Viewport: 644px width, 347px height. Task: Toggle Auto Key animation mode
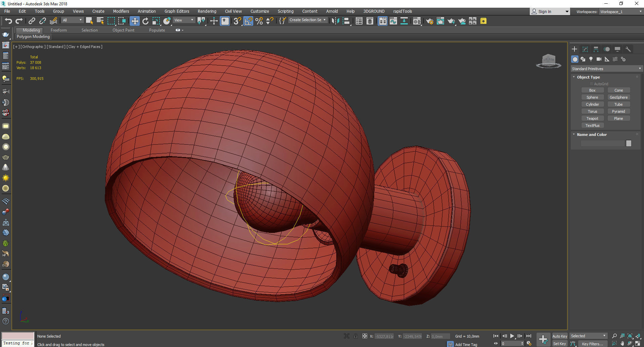559,336
